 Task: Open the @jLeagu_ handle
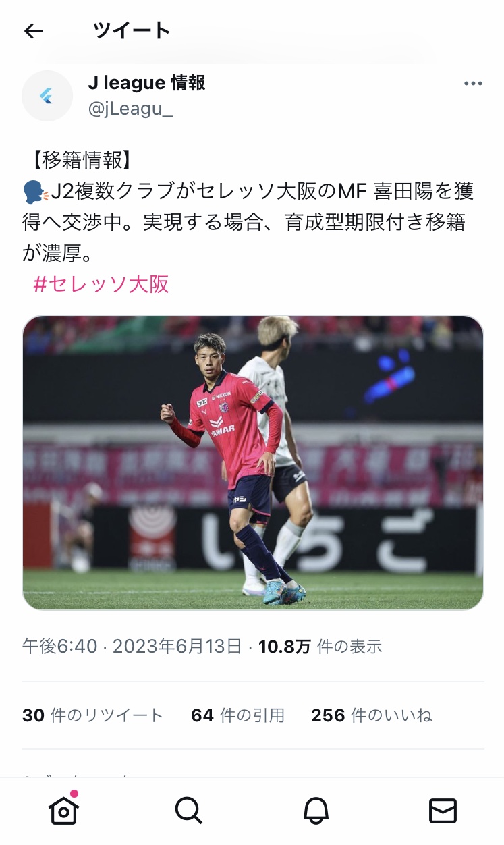point(131,109)
